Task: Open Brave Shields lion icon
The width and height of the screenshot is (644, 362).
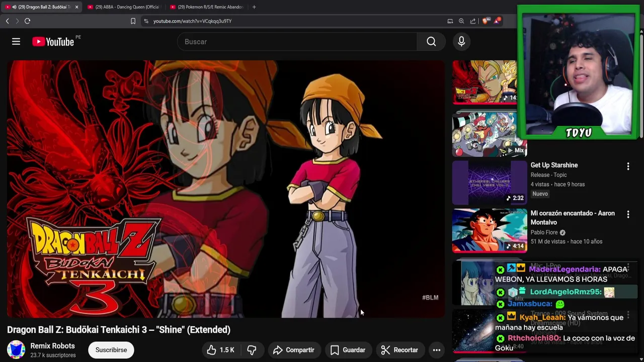Action: pos(485,21)
